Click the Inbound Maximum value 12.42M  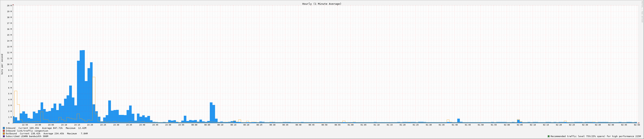pos(82,128)
